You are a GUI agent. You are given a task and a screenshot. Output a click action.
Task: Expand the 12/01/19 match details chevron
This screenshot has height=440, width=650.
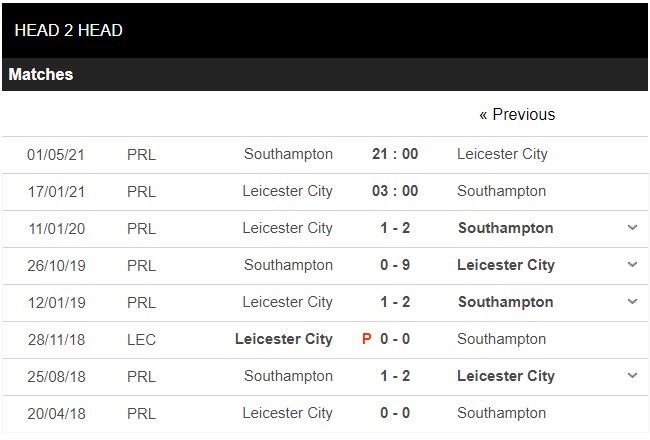632,301
